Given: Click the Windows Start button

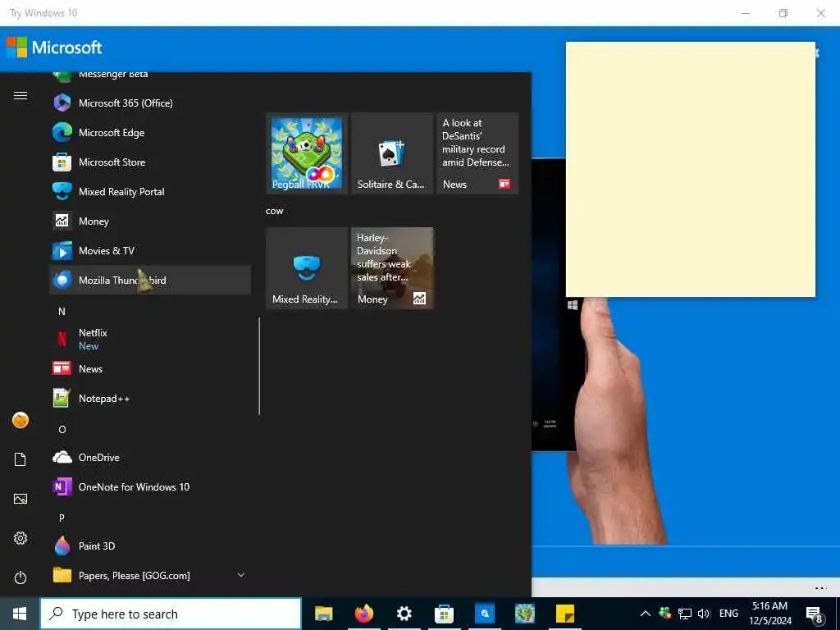Looking at the screenshot, I should point(20,614).
